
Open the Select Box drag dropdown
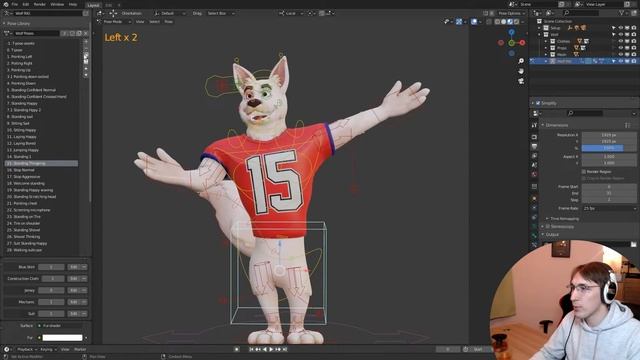(x=221, y=13)
